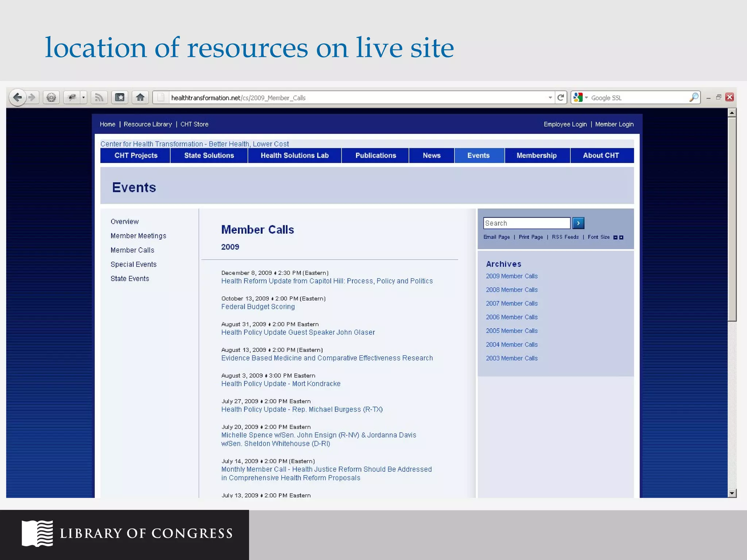Click the RSS feed toolbar icon

coord(99,97)
